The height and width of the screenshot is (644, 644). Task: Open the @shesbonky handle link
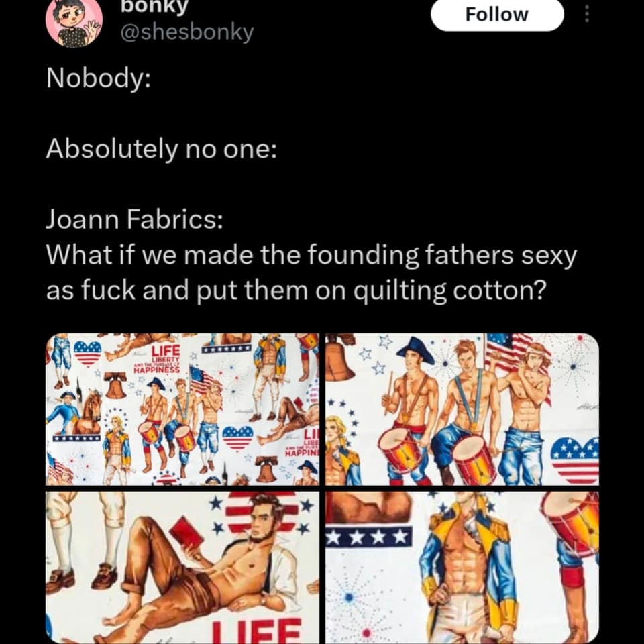(x=186, y=32)
